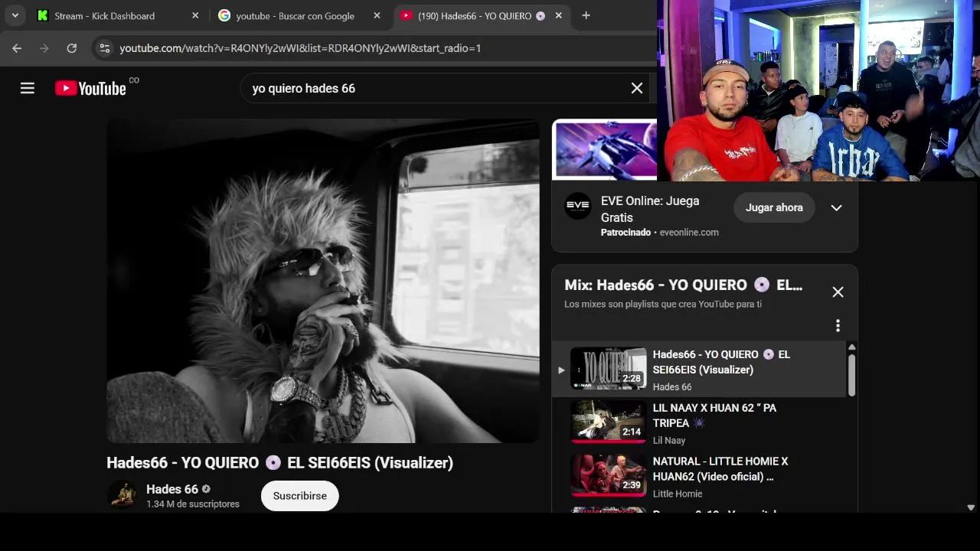Click 'Hades 66' channel name in playlist
Viewport: 980px width, 551px height.
click(672, 387)
